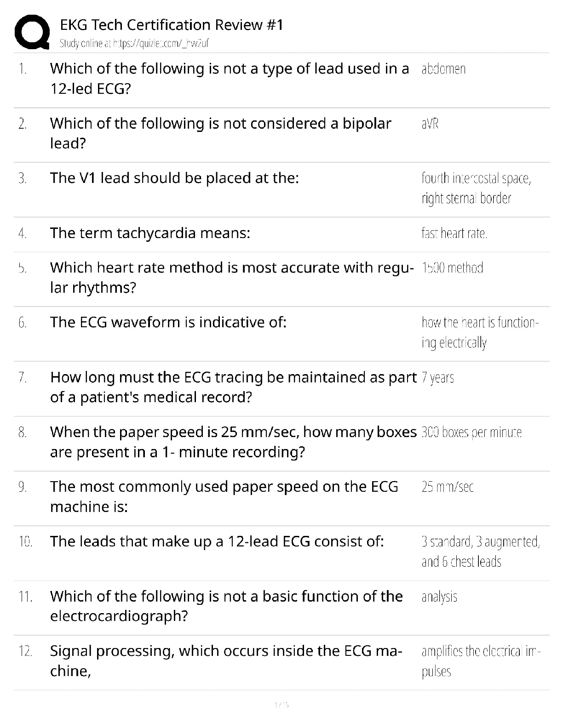Click the answer "aVR"
This screenshot has height=728, width=563.
click(x=430, y=124)
